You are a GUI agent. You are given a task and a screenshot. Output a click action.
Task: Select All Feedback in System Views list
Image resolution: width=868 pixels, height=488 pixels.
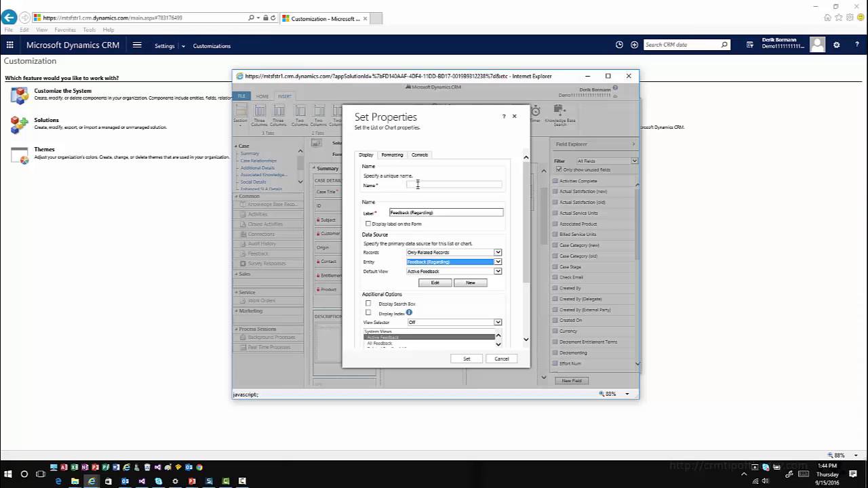tap(380, 344)
